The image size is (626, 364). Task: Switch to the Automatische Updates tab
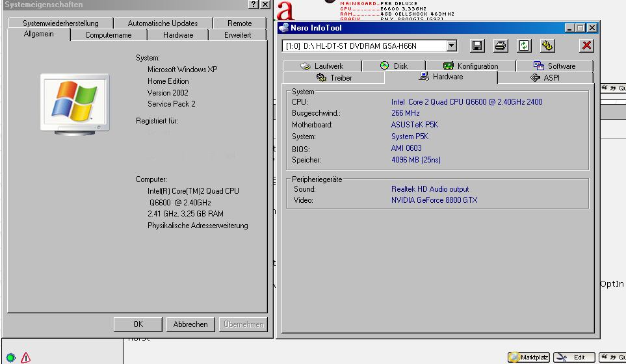(163, 23)
